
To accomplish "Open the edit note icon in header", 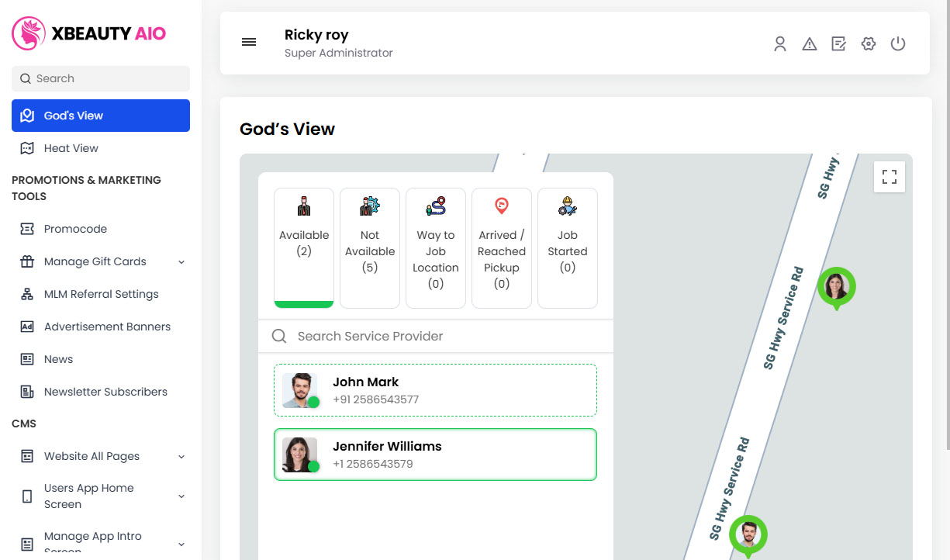I will (x=838, y=44).
